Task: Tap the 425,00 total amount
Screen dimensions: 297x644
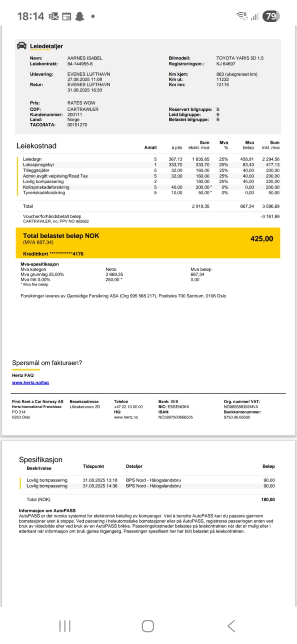Action: (x=261, y=239)
